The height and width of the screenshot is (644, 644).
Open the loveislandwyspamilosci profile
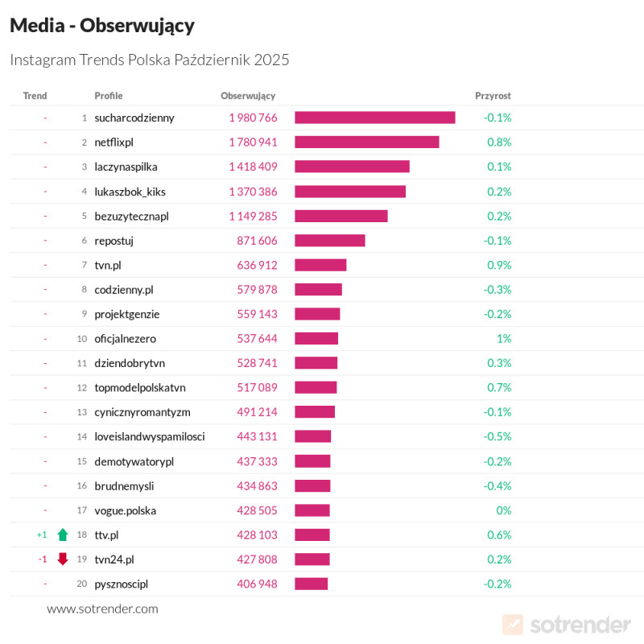point(149,436)
